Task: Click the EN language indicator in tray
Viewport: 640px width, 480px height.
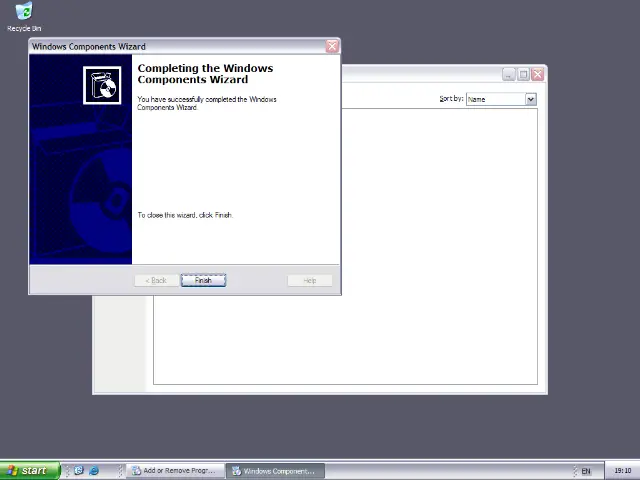Action: [586, 471]
